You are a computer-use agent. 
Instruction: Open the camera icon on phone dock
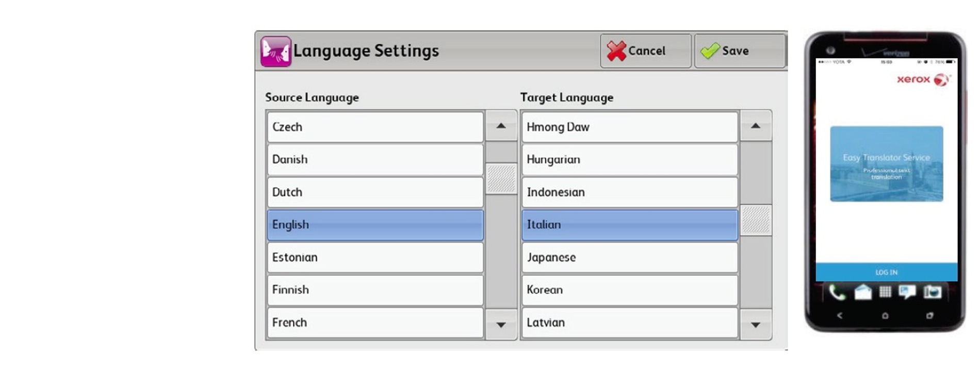(x=932, y=293)
